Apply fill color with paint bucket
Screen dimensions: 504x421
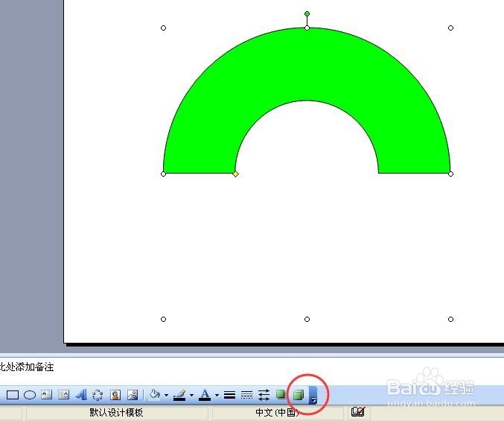click(x=155, y=394)
